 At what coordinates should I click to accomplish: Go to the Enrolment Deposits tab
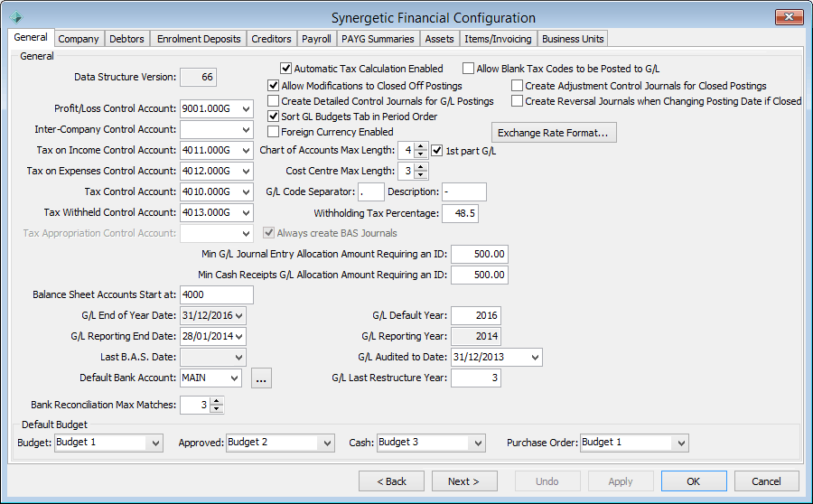[199, 39]
